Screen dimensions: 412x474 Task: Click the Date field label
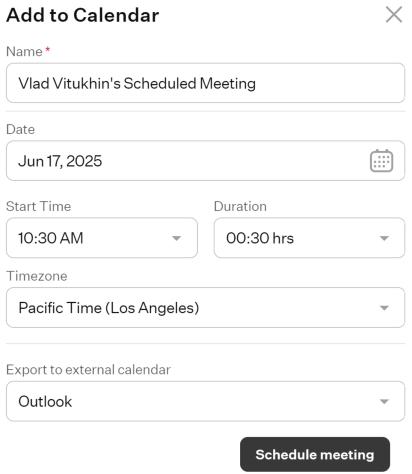click(20, 129)
